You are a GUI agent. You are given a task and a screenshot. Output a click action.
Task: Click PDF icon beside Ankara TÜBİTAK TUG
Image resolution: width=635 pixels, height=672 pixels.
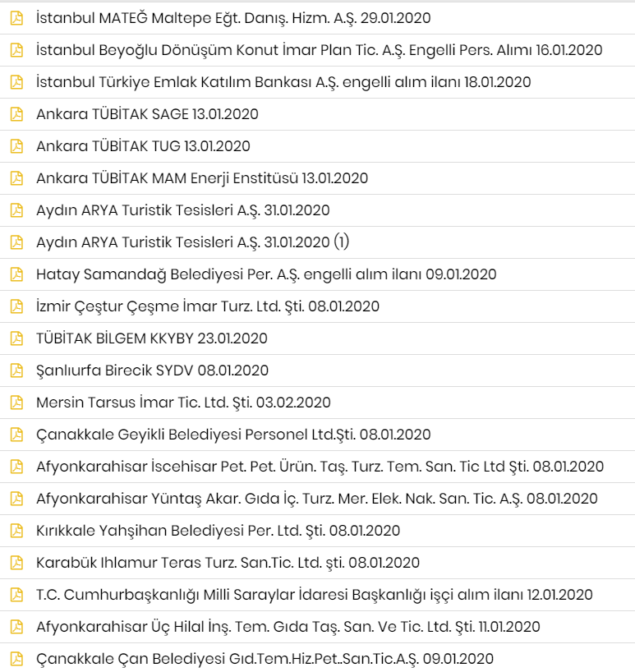(x=16, y=146)
